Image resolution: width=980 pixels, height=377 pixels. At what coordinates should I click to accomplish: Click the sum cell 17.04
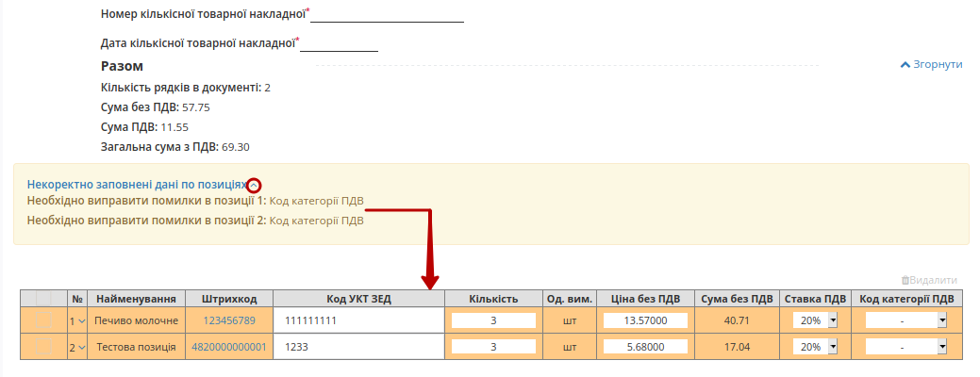pyautogui.click(x=737, y=347)
